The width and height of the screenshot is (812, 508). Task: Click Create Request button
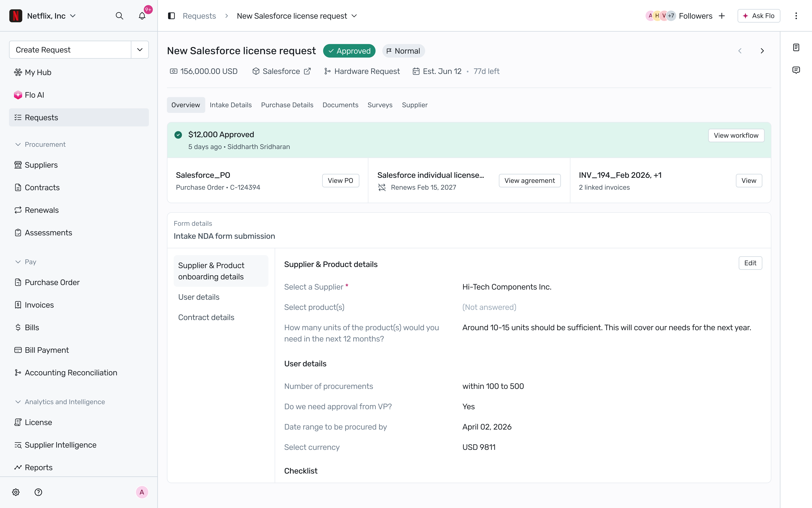(70, 50)
